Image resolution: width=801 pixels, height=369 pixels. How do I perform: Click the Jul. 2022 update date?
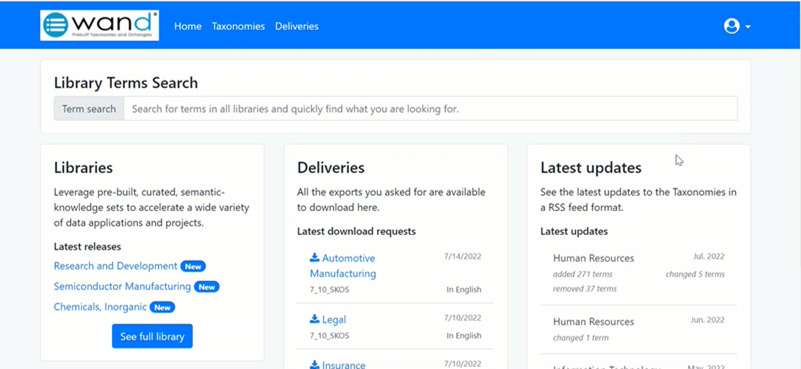click(709, 257)
